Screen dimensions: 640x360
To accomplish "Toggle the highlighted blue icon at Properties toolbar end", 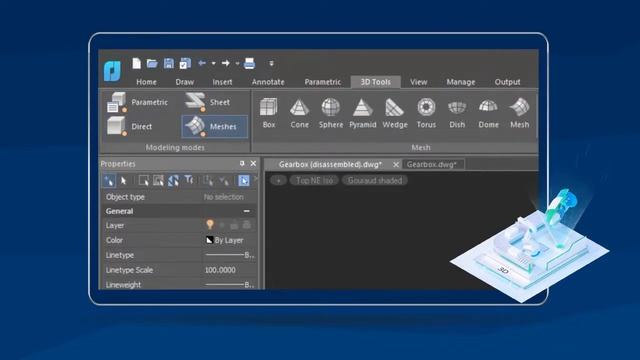I will click(x=244, y=180).
